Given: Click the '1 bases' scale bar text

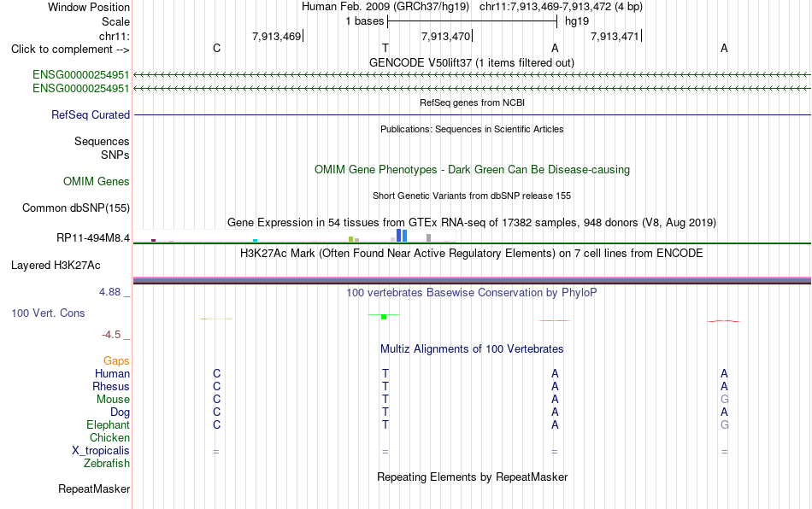Looking at the screenshot, I should tap(365, 21).
